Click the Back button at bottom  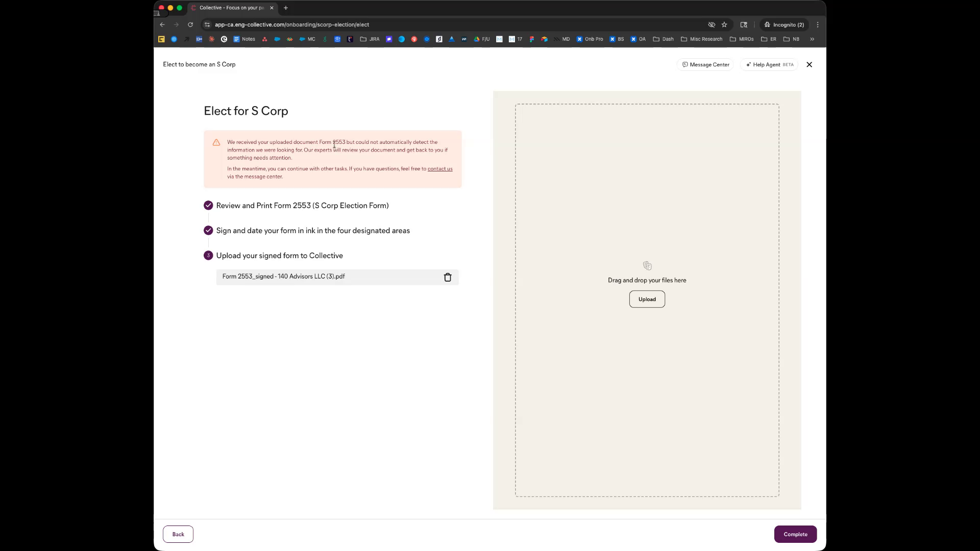(178, 534)
